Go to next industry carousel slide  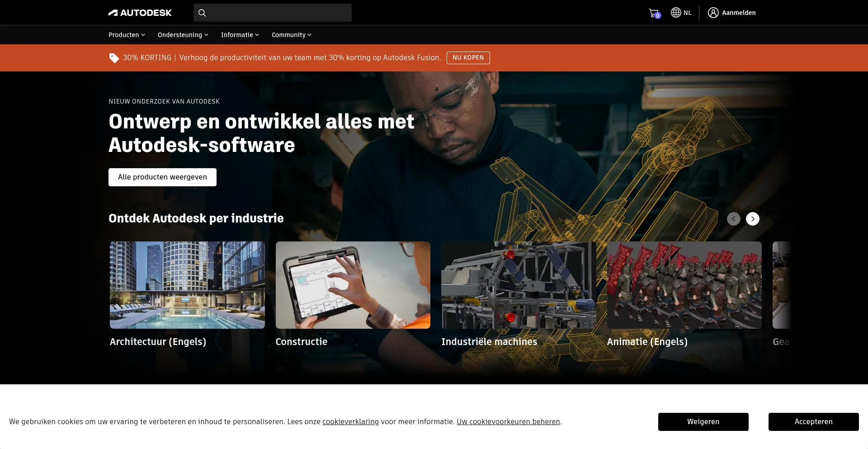(752, 219)
